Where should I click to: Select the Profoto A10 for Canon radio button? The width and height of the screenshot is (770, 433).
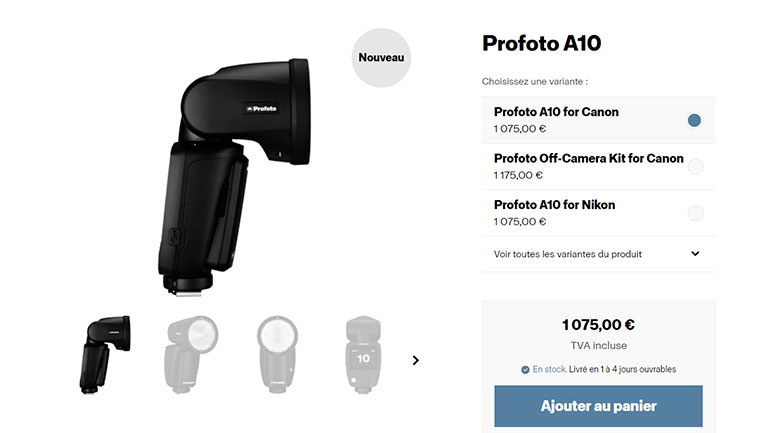694,120
